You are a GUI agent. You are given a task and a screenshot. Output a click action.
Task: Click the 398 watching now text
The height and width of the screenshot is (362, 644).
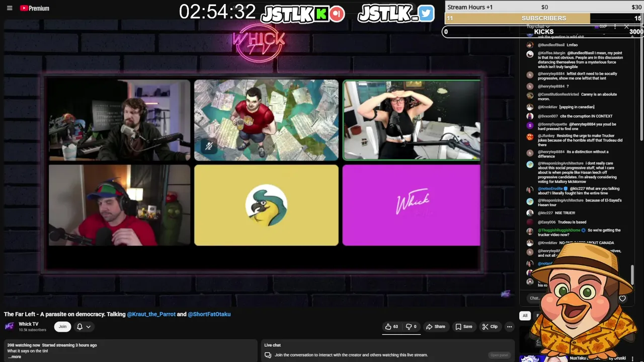(x=24, y=345)
